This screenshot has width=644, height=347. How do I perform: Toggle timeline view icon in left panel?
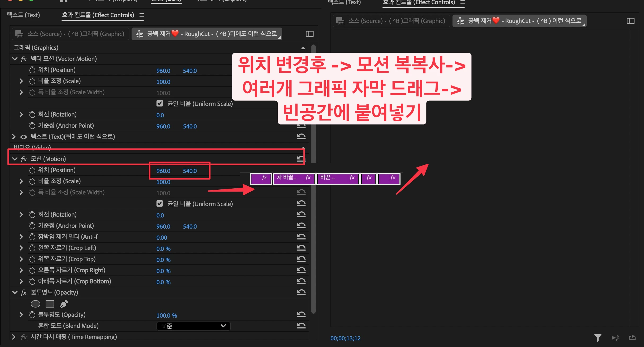[x=310, y=34]
